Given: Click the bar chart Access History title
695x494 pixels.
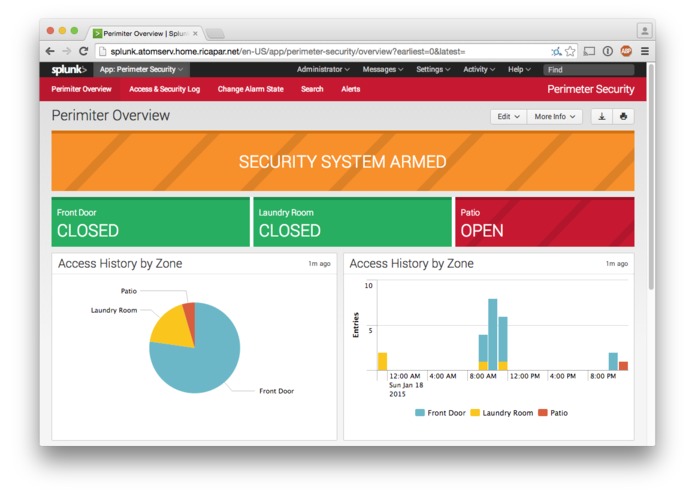Looking at the screenshot, I should [x=411, y=264].
